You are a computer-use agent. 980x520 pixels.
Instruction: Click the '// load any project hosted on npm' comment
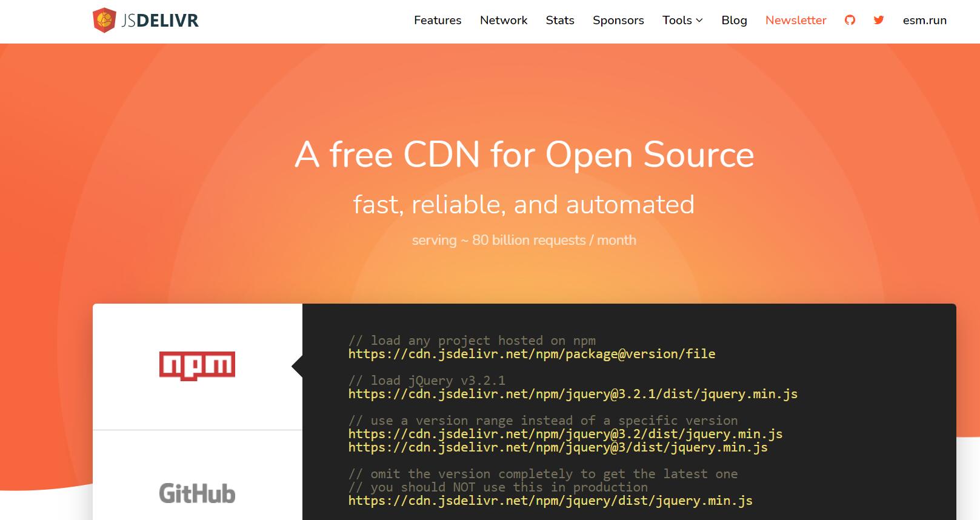click(x=472, y=341)
